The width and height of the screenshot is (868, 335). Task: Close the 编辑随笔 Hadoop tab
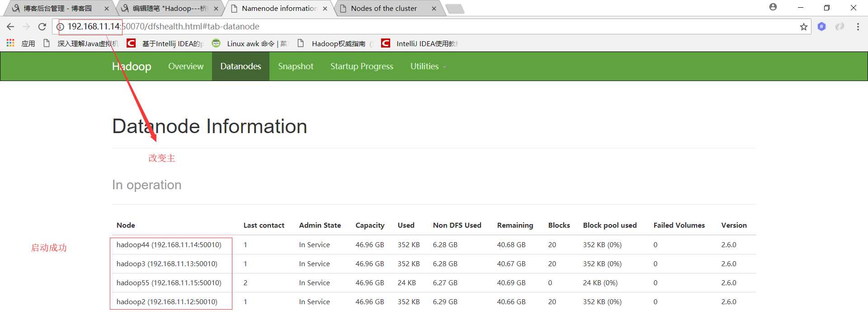tap(216, 9)
